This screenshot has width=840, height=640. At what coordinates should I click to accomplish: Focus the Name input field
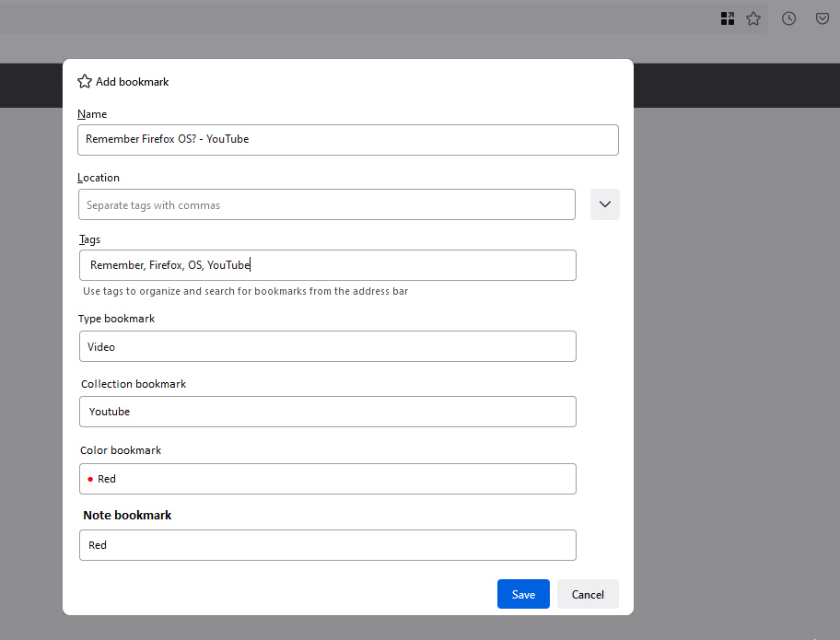pos(348,140)
